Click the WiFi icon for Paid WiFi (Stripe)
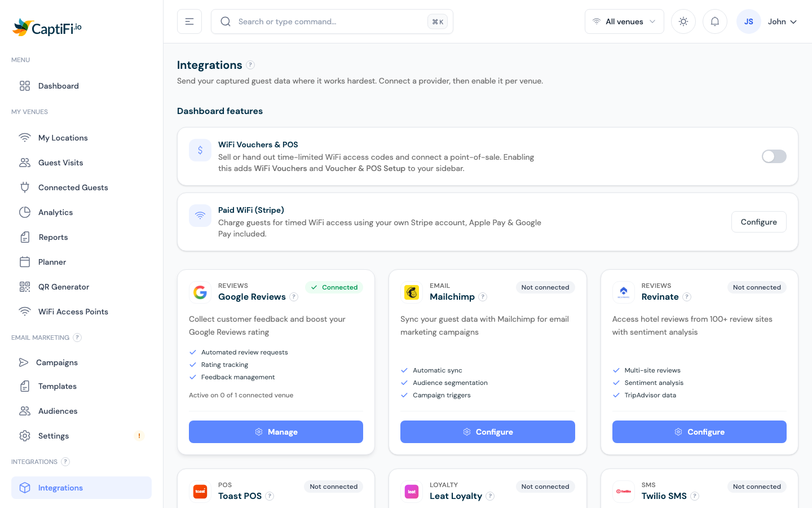The image size is (812, 508). (200, 216)
